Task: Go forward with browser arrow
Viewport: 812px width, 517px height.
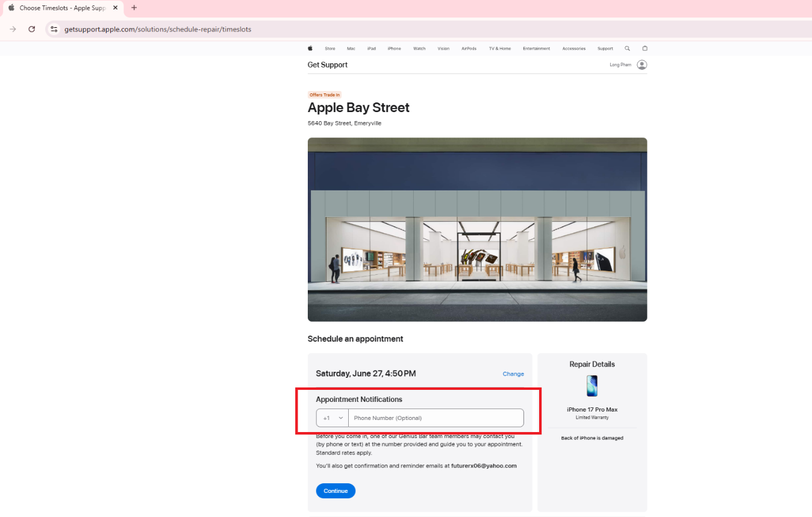Action: [x=13, y=29]
